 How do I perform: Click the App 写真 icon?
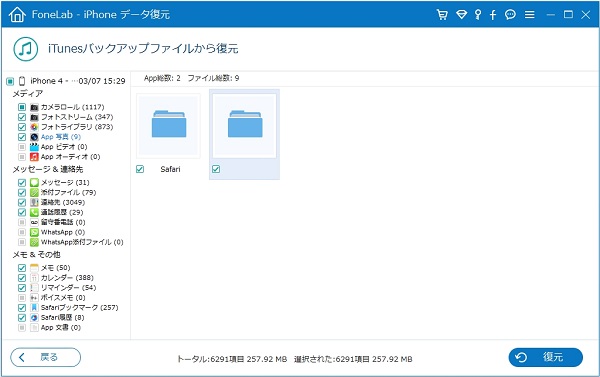(x=34, y=137)
